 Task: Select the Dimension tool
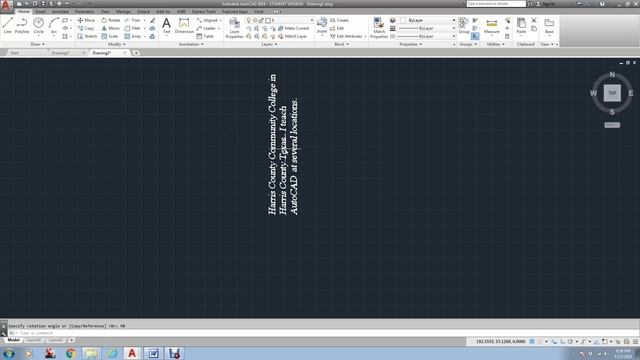tap(184, 25)
